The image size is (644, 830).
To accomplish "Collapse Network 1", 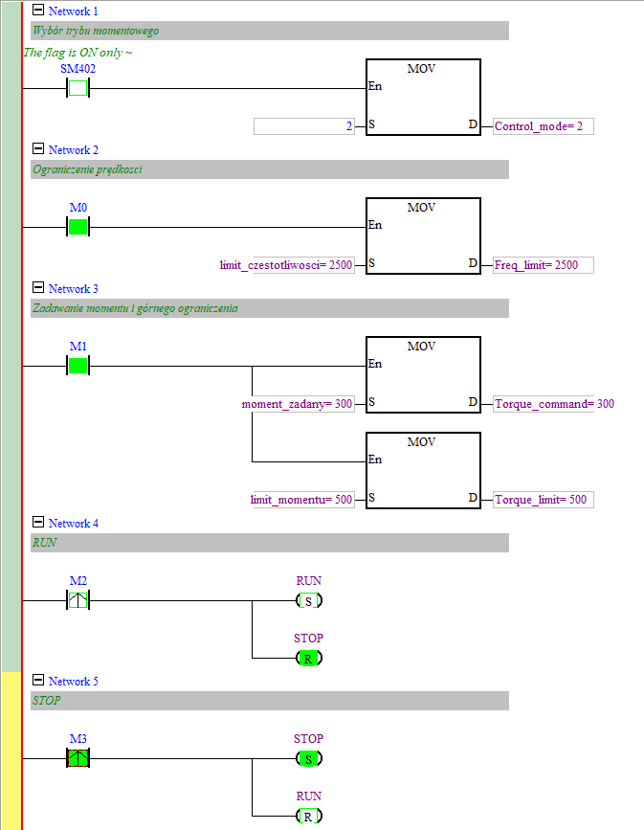I will (38, 11).
